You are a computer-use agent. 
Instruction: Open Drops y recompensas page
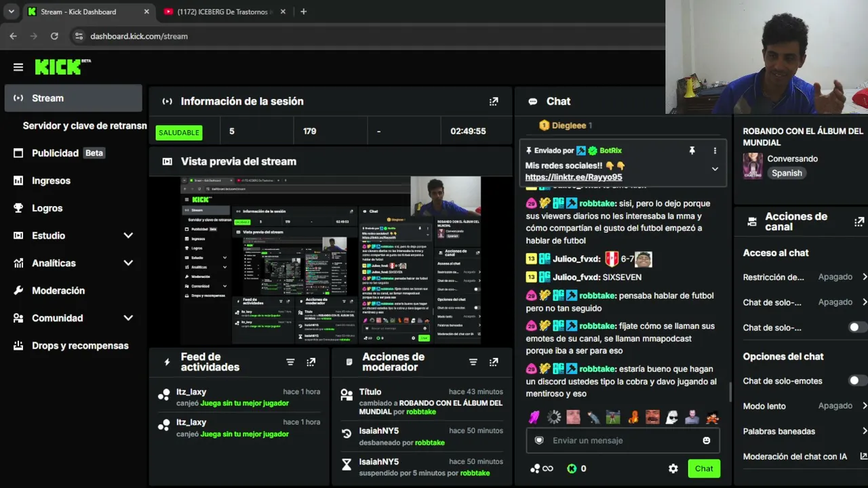[x=73, y=346]
